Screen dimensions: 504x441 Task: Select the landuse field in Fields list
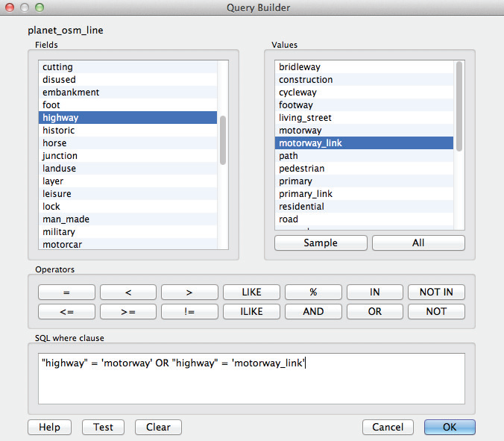tap(127, 168)
